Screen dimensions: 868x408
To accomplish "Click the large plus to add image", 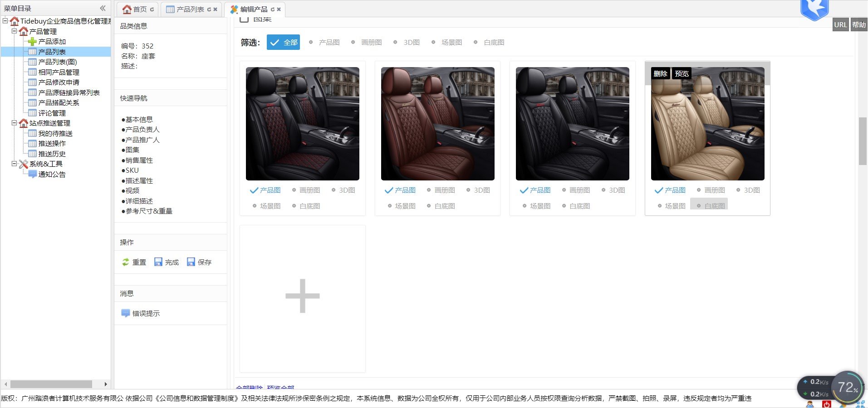I will tap(302, 296).
